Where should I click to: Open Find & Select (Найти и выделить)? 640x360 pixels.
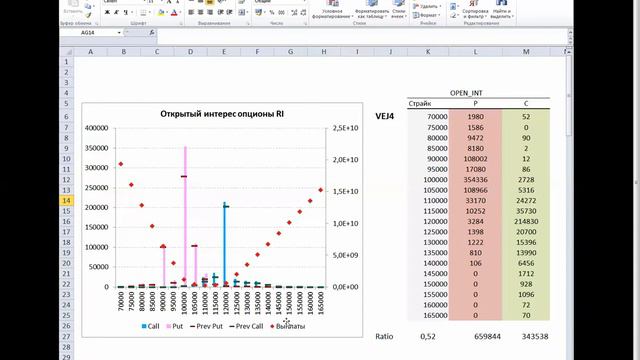501,9
